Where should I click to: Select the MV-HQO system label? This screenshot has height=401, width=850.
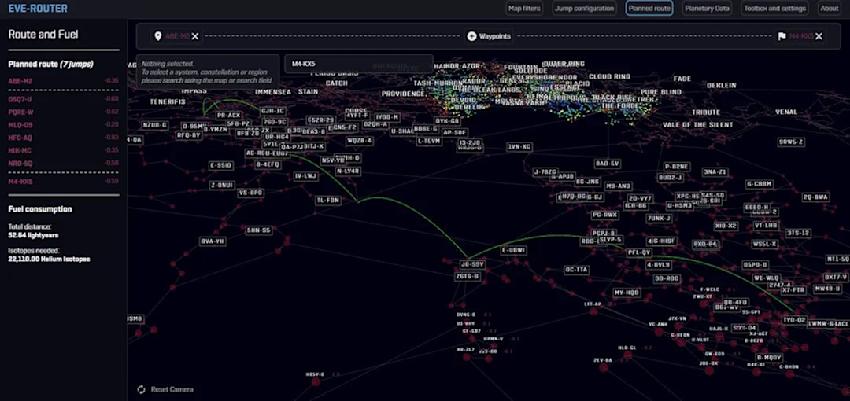pos(627,293)
